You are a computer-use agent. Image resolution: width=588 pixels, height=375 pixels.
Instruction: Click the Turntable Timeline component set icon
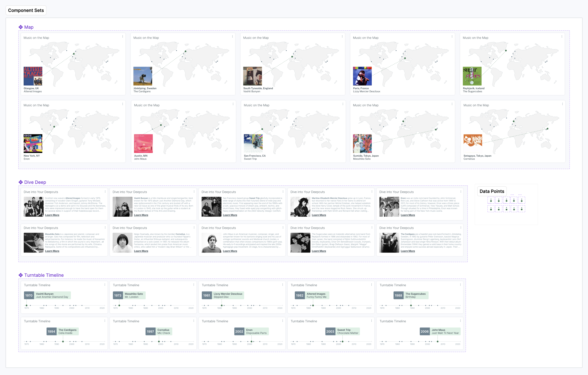click(x=21, y=275)
